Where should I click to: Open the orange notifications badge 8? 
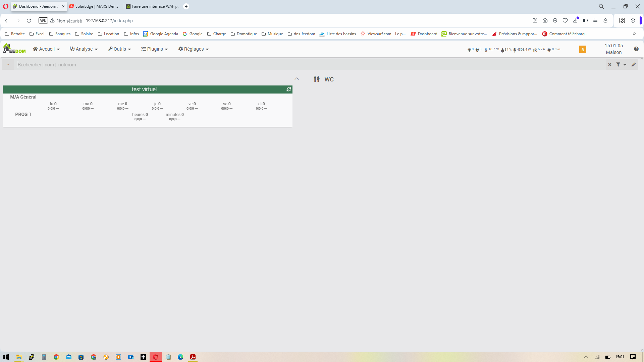click(x=583, y=50)
